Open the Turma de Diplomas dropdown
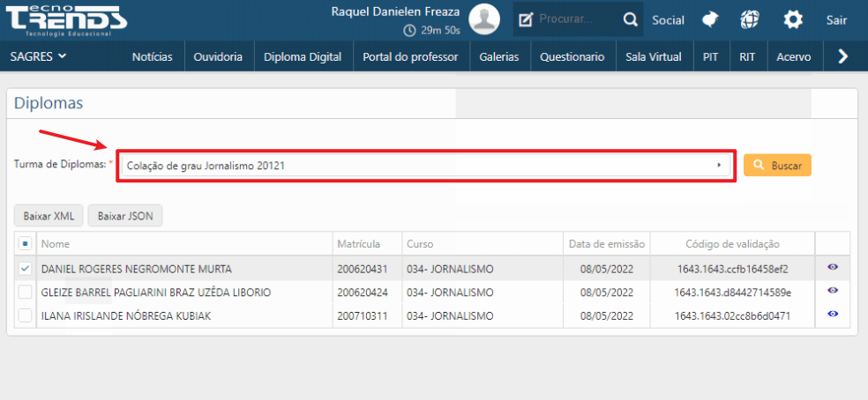This screenshot has height=400, width=868. [x=427, y=166]
